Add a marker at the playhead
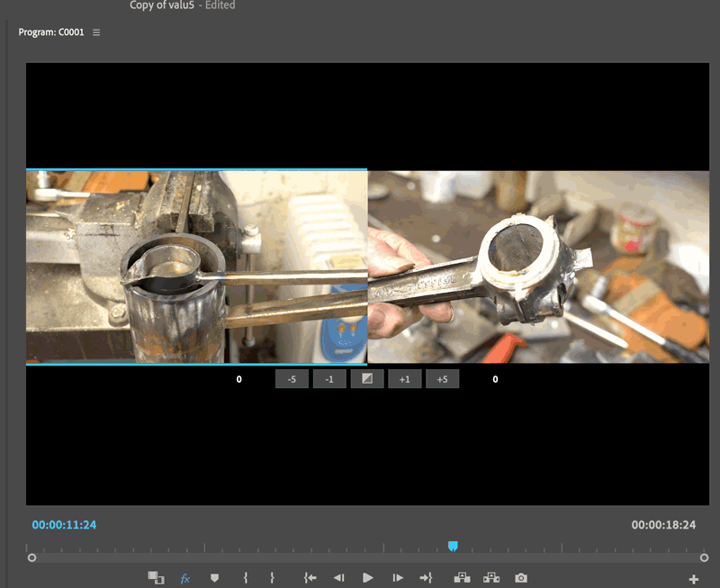Screen dimensions: 720x588 click(x=214, y=578)
